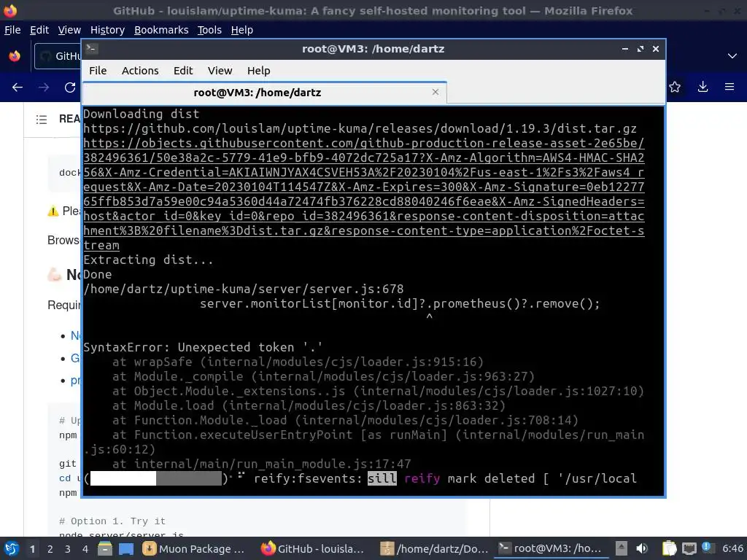This screenshot has width=747, height=560.
Task: Open Firefox File menu
Action: click(12, 30)
